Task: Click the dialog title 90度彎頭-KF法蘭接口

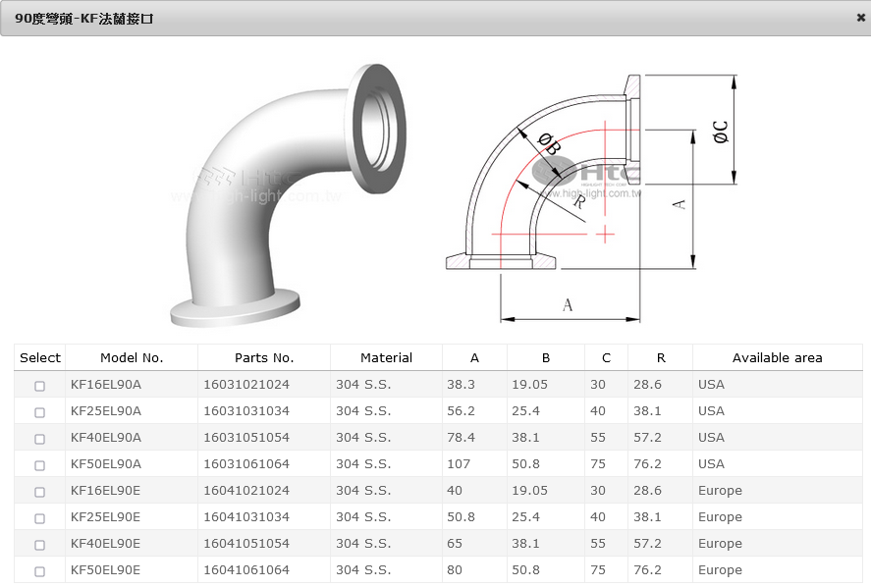Action: 84,19
